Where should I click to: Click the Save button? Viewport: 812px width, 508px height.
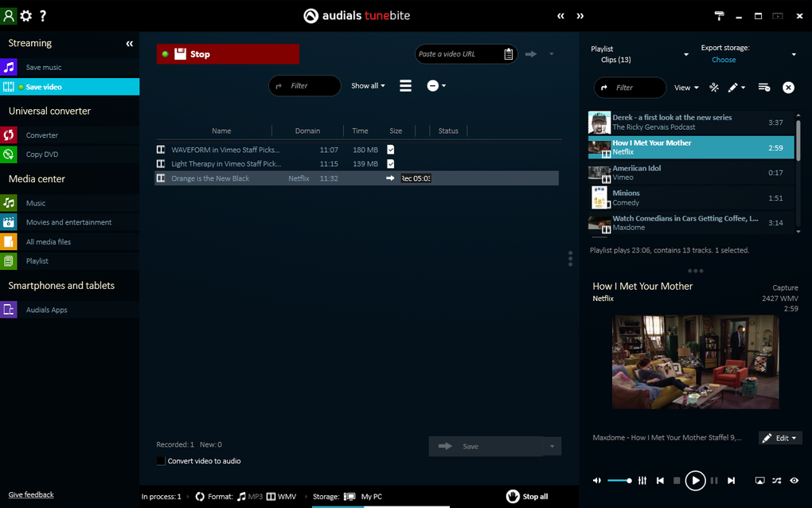(x=486, y=447)
